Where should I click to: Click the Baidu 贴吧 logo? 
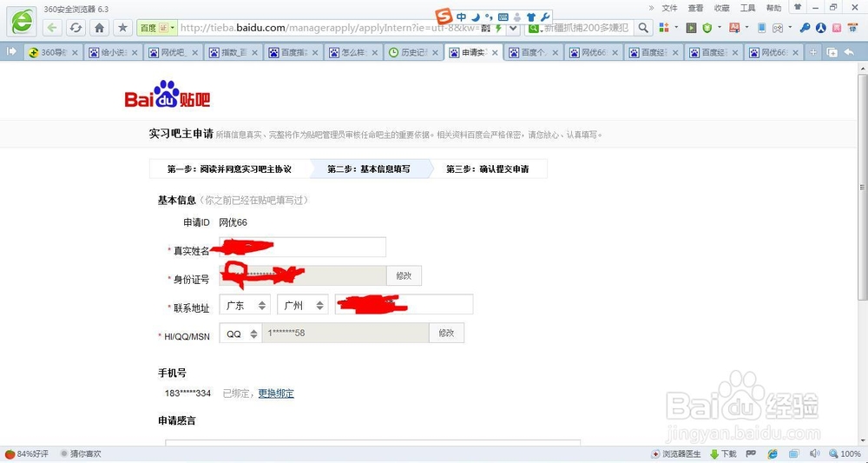(168, 96)
